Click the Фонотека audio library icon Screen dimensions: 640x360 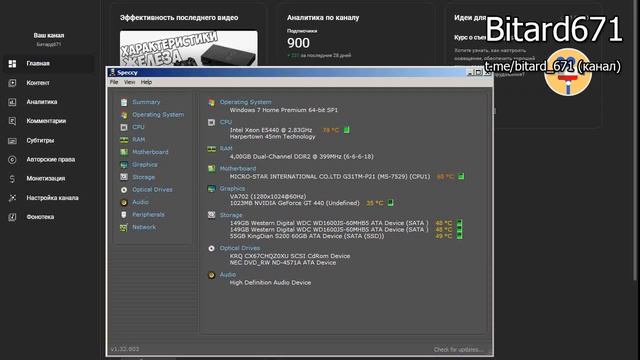12,217
